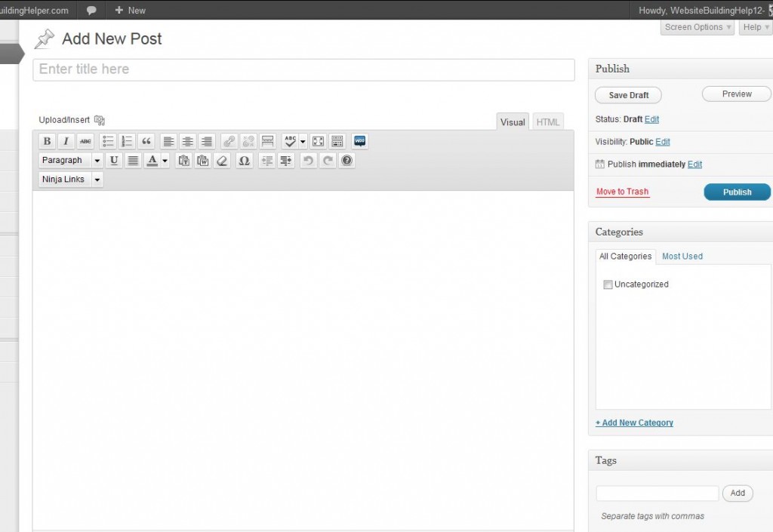
Task: Insert a numbered list
Action: point(127,141)
